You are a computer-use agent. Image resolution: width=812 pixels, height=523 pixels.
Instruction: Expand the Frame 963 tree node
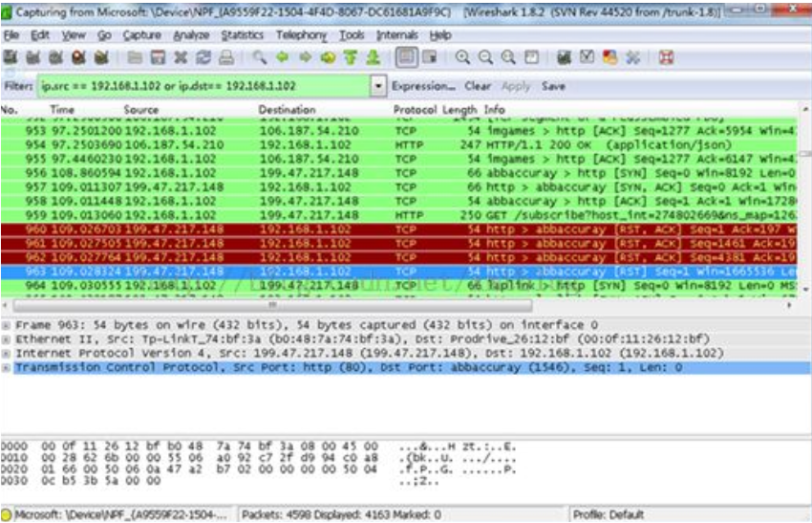pos(6,325)
